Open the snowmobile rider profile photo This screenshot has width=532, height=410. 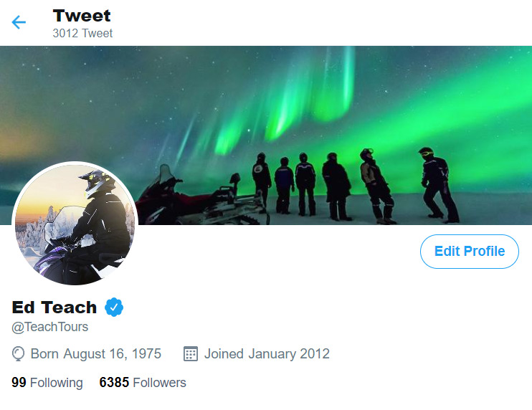point(75,224)
